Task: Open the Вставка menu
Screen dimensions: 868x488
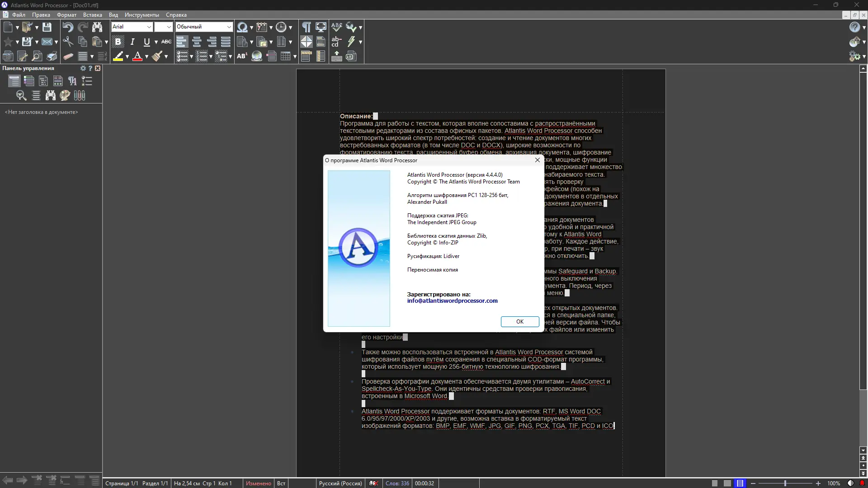Action: [x=92, y=15]
